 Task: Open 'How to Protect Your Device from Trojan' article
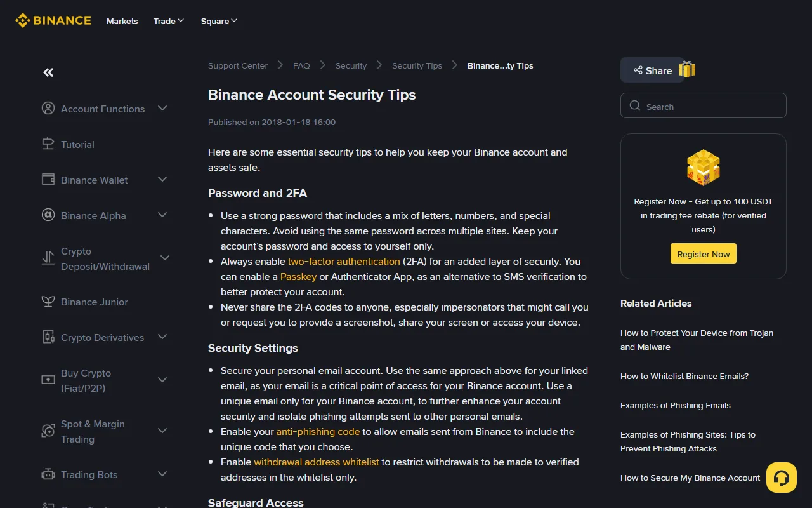pos(697,340)
